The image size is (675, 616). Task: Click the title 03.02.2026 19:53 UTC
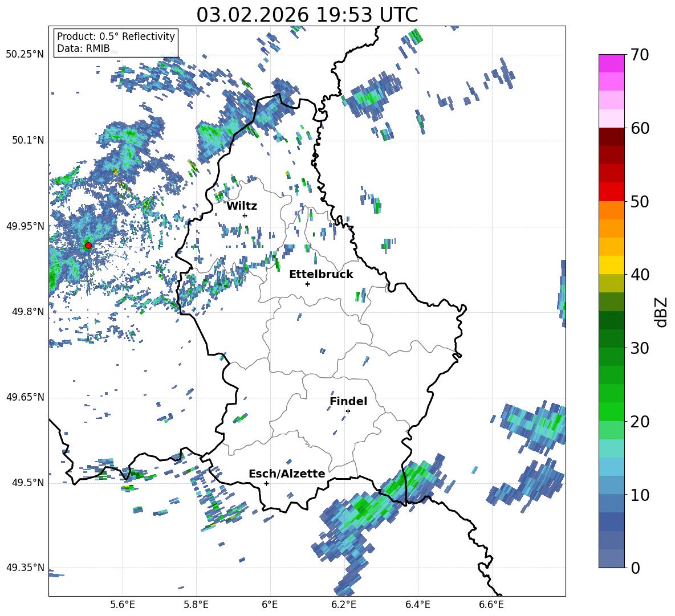(307, 15)
